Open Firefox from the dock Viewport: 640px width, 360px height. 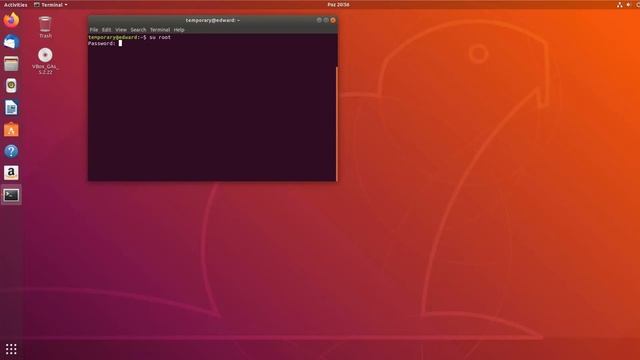11,20
